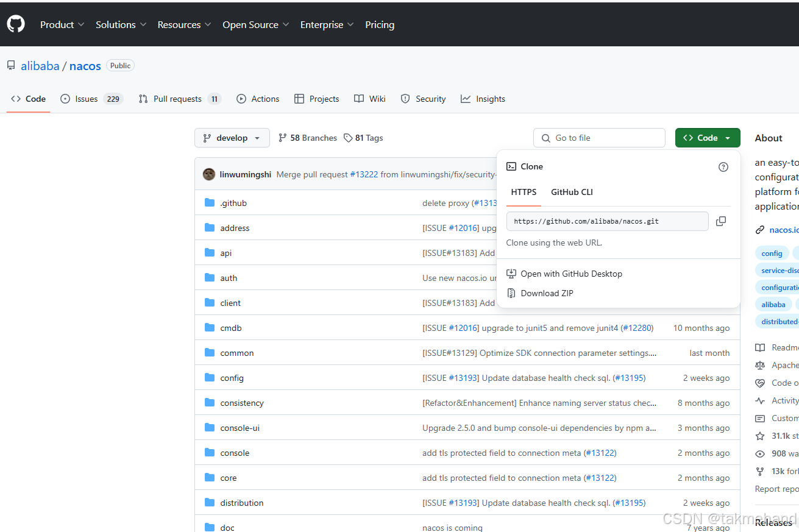The height and width of the screenshot is (532, 799).
Task: Open the Security tab
Action: [423, 99]
